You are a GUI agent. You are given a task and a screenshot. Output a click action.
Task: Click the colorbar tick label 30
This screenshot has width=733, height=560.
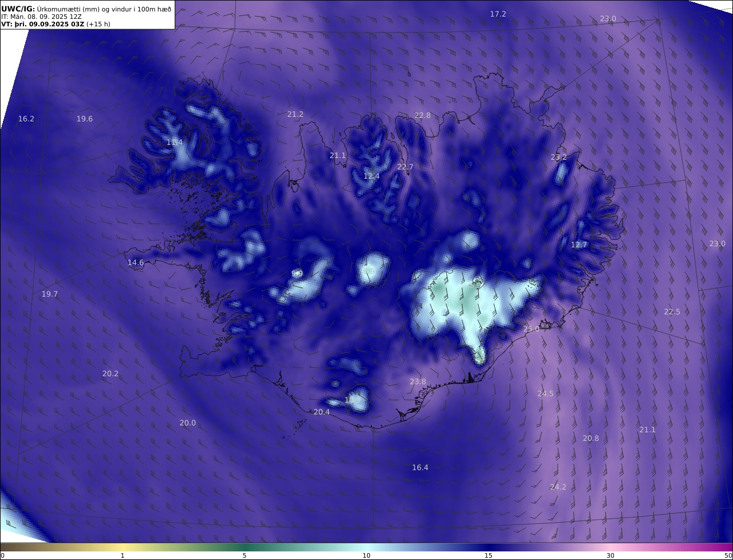tap(610, 555)
